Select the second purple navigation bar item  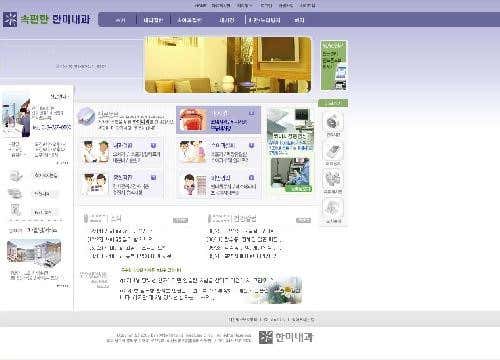(x=153, y=20)
